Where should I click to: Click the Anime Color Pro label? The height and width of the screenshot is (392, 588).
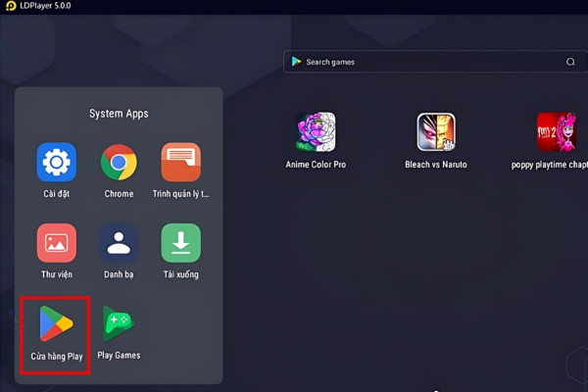coord(316,165)
